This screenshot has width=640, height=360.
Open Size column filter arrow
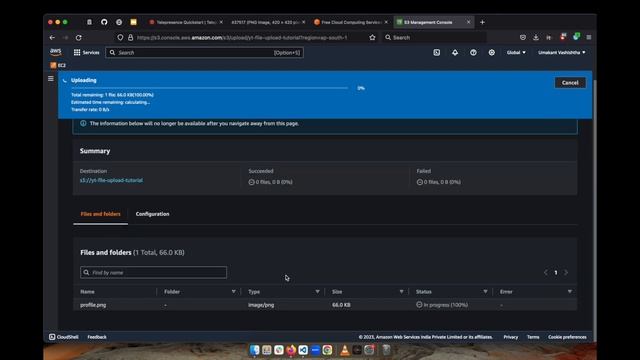(x=401, y=291)
